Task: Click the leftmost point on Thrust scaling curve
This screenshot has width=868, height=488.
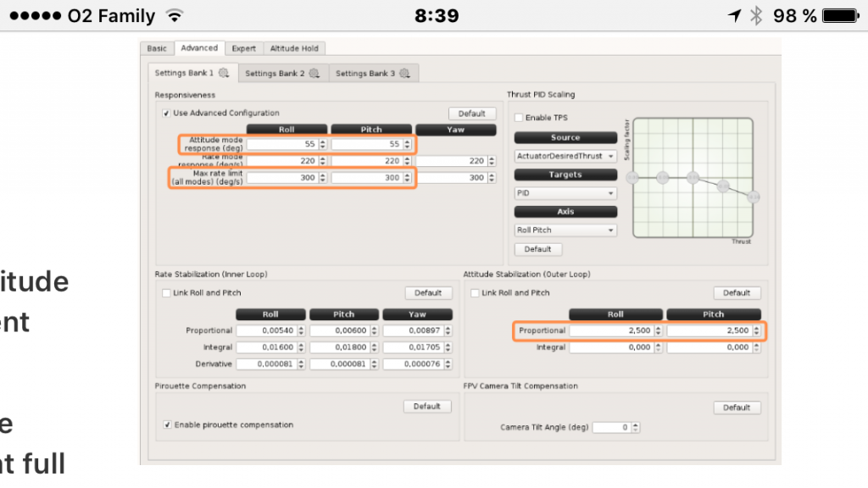Action: [x=632, y=177]
